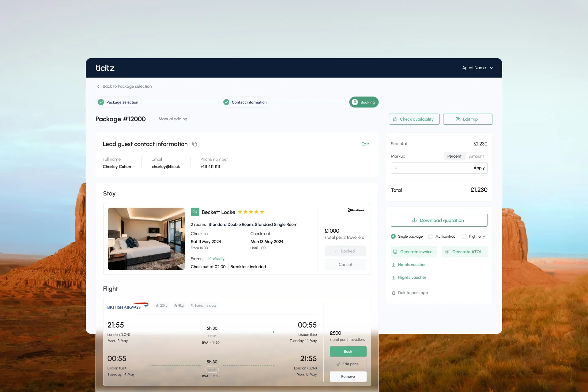Screen dimensions: 588x392
Task: Copy lead guest contact information
Action: coord(194,144)
